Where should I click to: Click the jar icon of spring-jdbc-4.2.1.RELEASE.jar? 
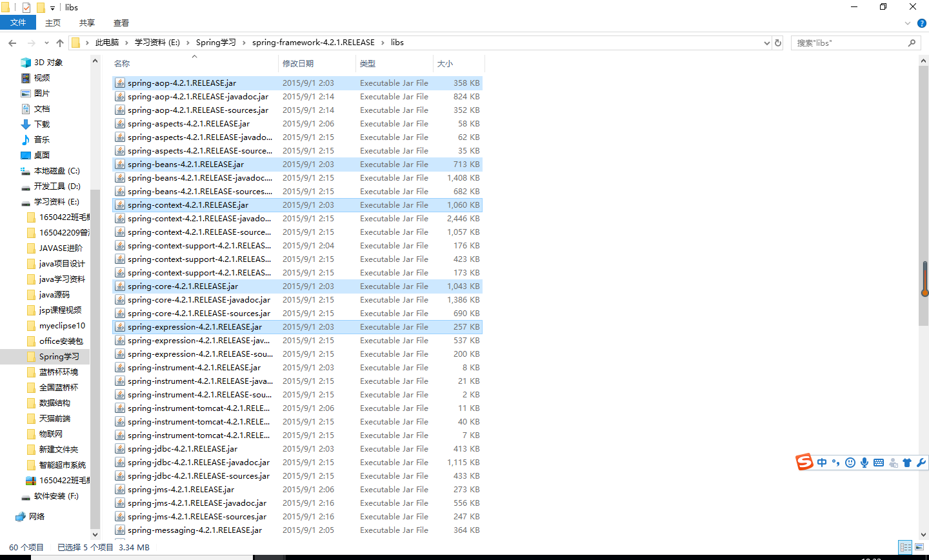click(120, 448)
